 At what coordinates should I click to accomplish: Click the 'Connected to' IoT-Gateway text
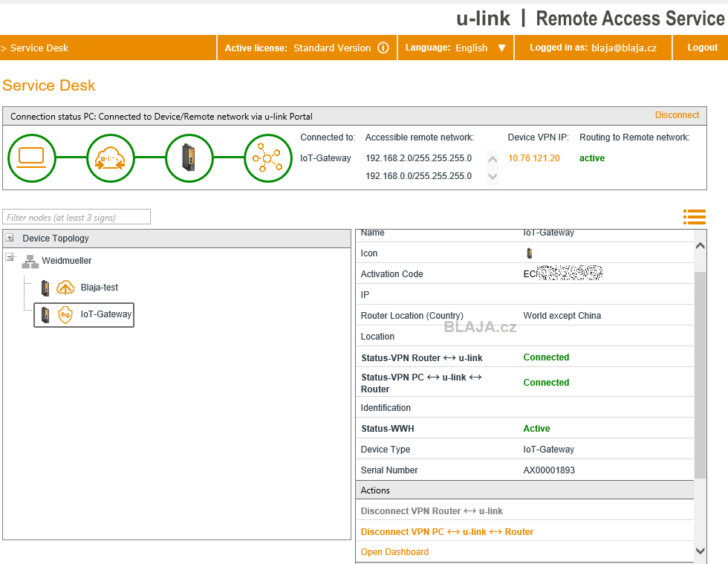coord(325,158)
